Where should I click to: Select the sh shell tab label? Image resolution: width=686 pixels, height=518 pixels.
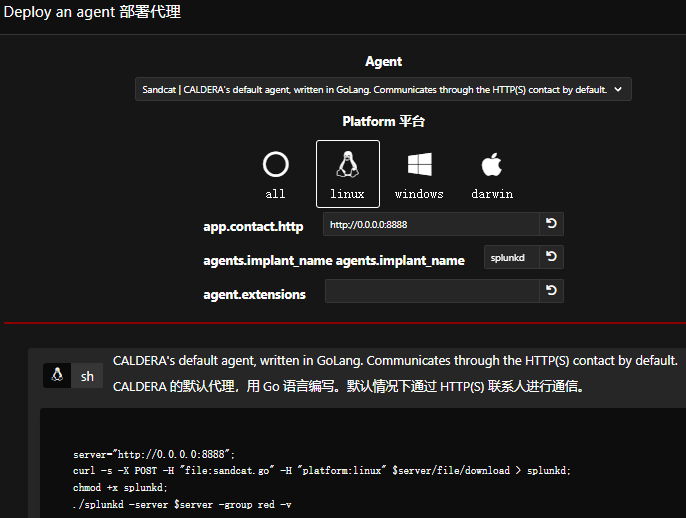click(87, 375)
